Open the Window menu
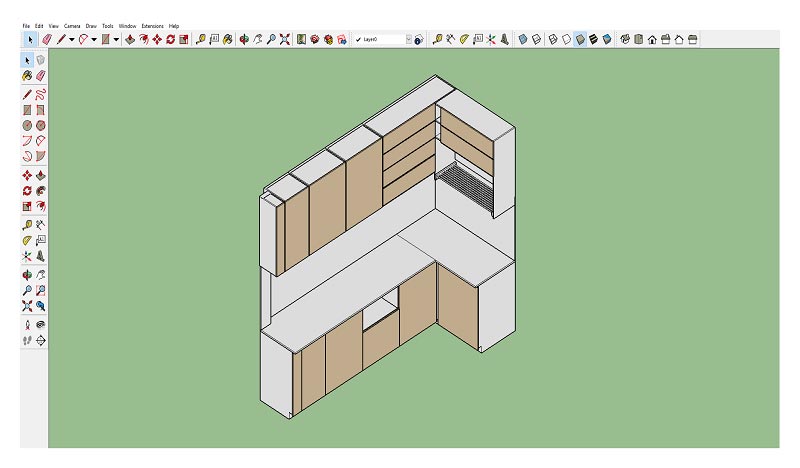This screenshot has height=468, width=800. [128, 26]
